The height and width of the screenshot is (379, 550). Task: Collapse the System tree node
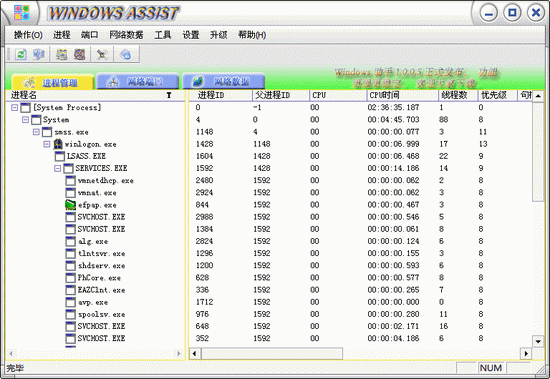coord(25,120)
